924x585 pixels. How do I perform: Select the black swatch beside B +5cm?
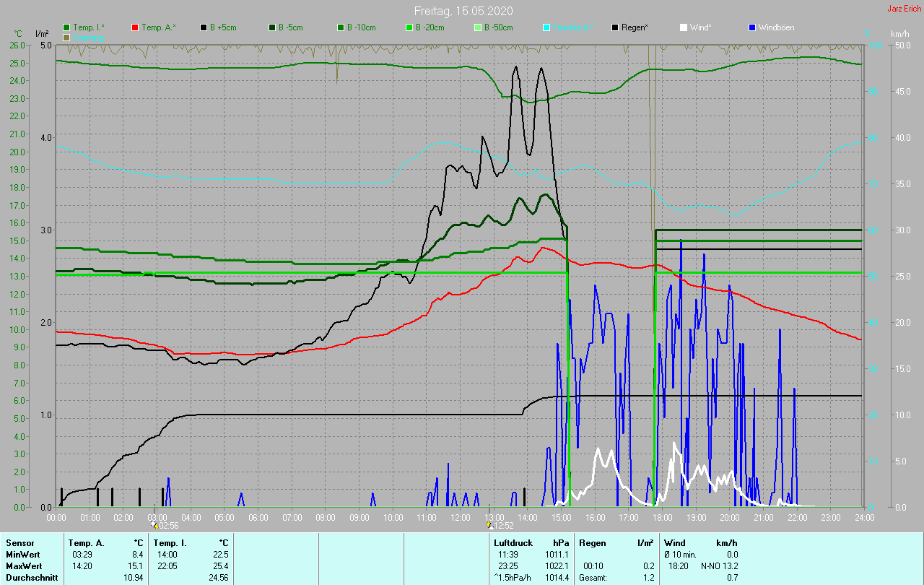click(204, 27)
